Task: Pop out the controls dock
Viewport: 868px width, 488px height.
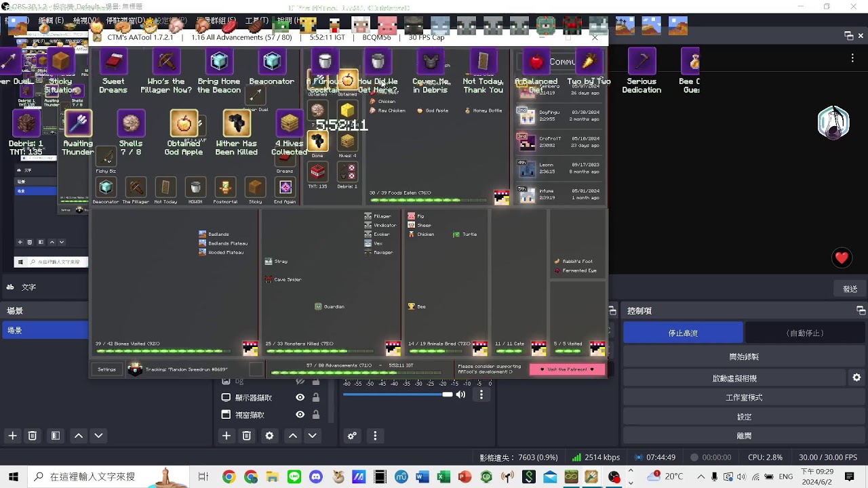Action: point(861,310)
